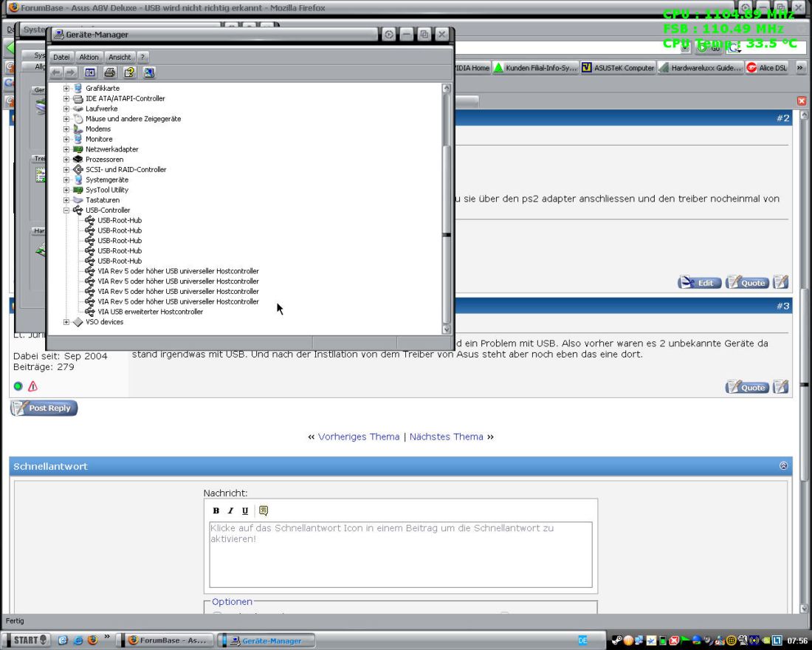Click the Firefox quick launch icon in taskbar

[x=93, y=640]
